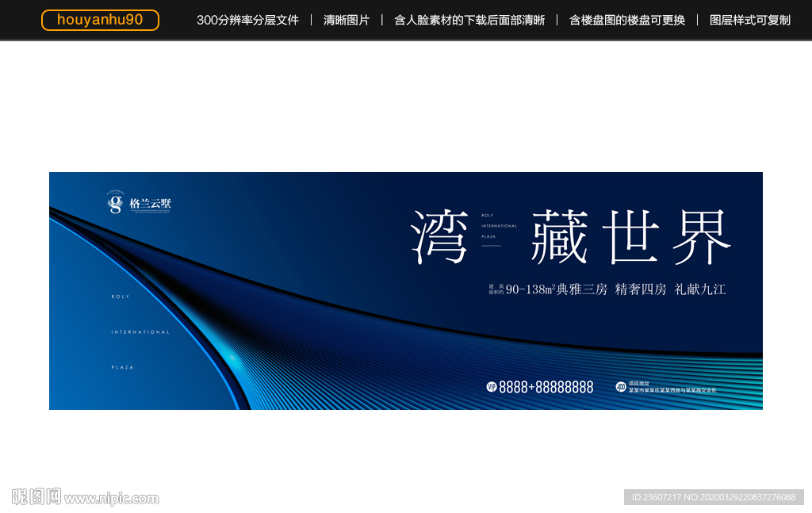
Task: Select the 300分辨率分层文件 label
Action: point(247,20)
